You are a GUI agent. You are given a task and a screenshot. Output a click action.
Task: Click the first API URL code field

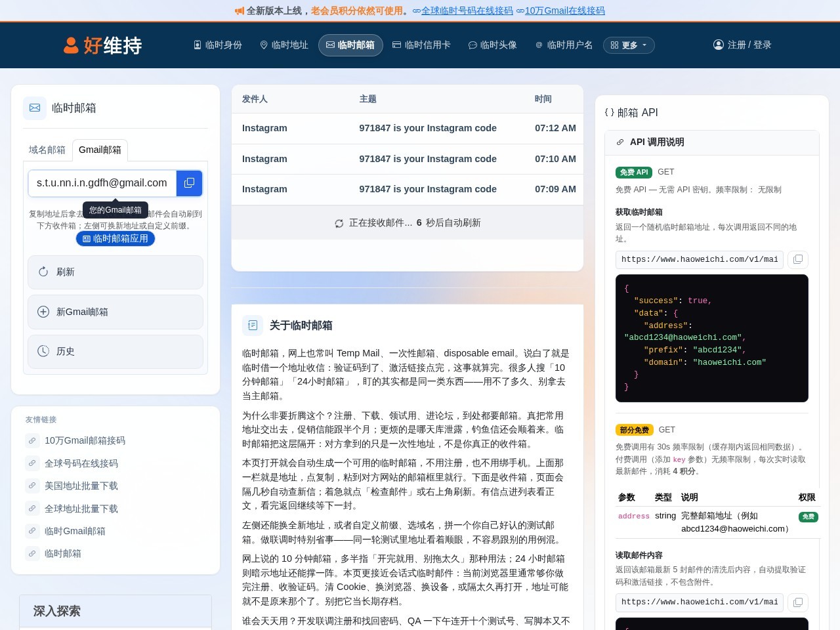pyautogui.click(x=700, y=259)
